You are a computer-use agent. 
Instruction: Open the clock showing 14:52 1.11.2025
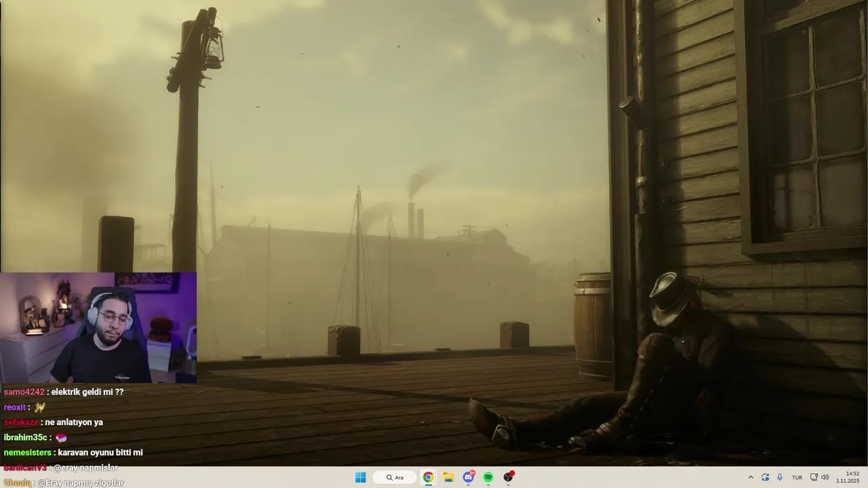848,477
